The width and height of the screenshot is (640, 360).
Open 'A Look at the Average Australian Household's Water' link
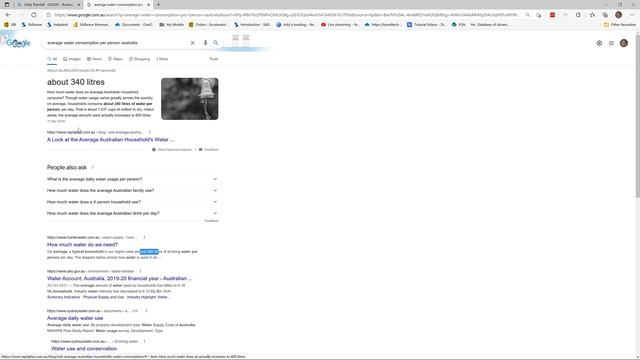tap(110, 140)
